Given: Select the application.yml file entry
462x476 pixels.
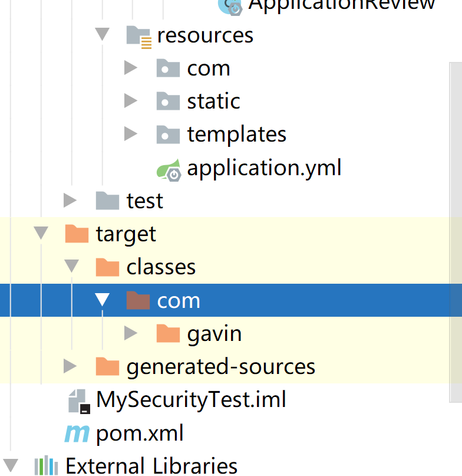Looking at the screenshot, I should tap(264, 168).
